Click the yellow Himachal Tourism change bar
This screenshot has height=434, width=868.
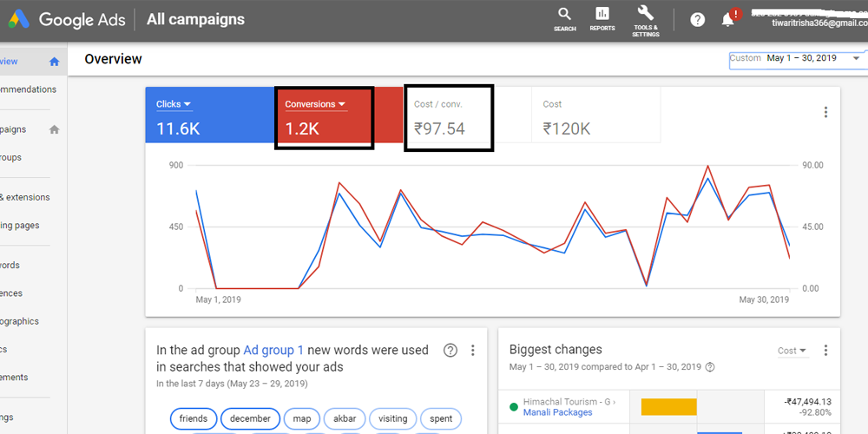[668, 407]
